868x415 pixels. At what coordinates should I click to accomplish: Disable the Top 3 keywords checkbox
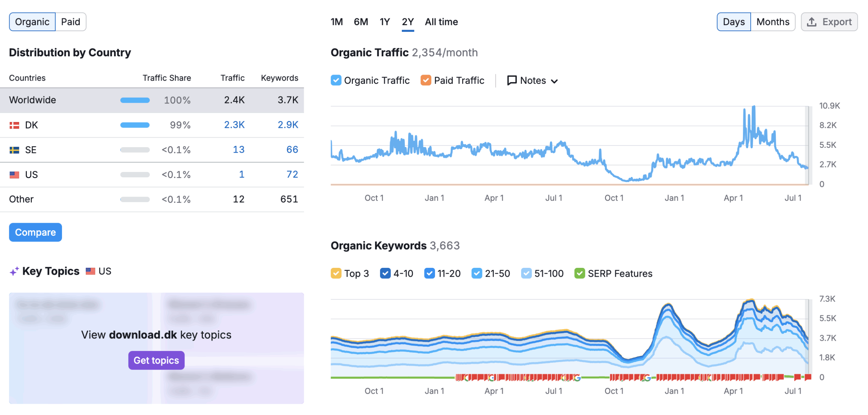(336, 274)
